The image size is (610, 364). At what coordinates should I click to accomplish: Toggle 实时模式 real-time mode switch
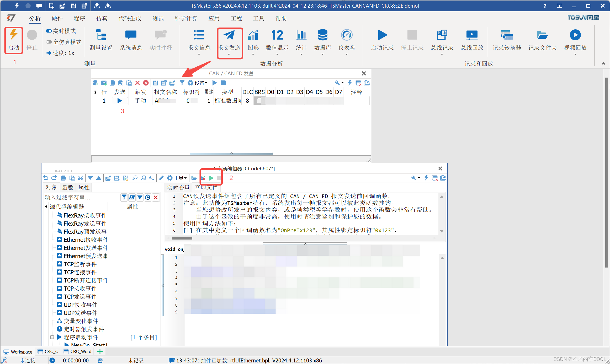(49, 31)
